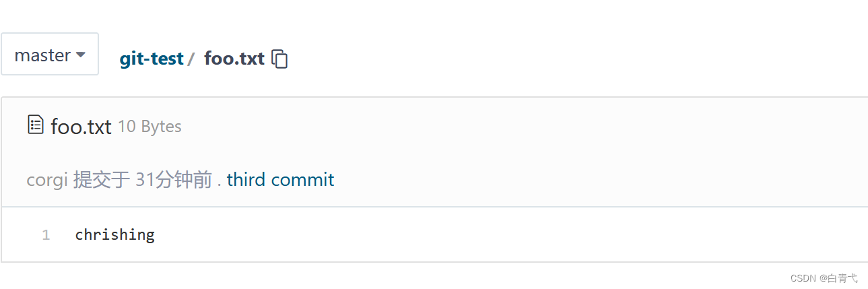Open the third commit link
This screenshot has width=868, height=289.
tap(280, 180)
